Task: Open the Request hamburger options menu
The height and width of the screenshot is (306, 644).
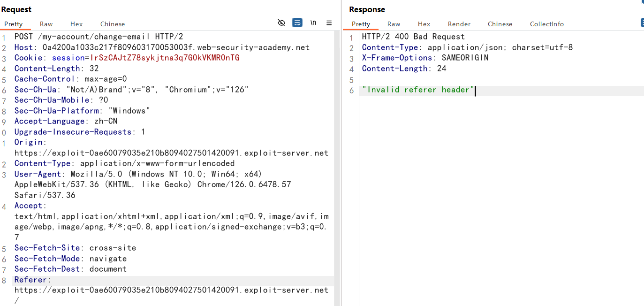Action: pos(329,23)
